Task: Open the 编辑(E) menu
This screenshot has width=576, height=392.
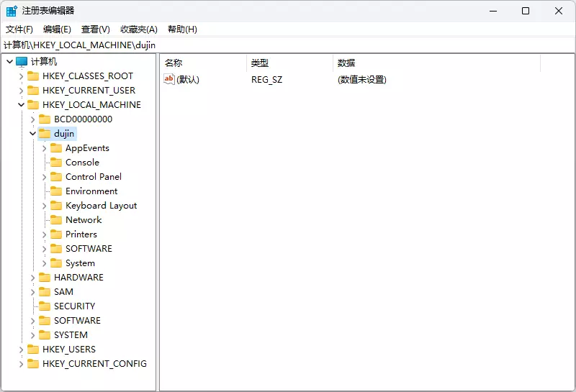Action: click(x=57, y=29)
